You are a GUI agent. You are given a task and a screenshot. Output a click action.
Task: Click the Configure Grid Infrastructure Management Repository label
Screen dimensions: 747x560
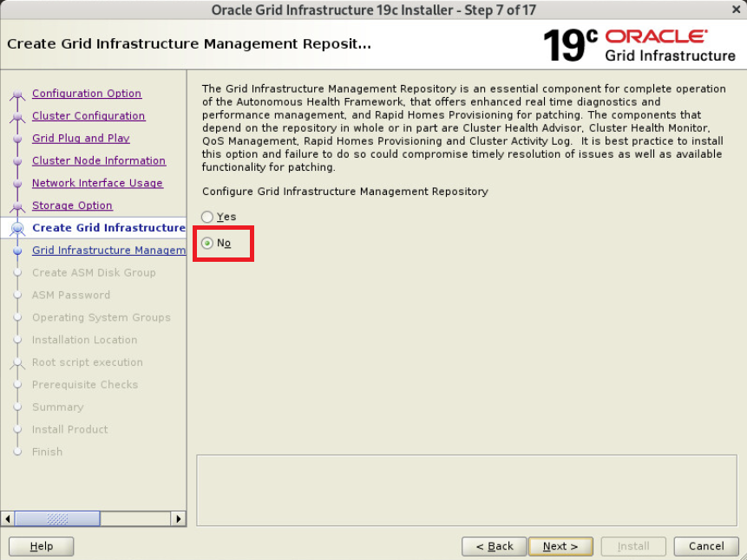point(345,192)
